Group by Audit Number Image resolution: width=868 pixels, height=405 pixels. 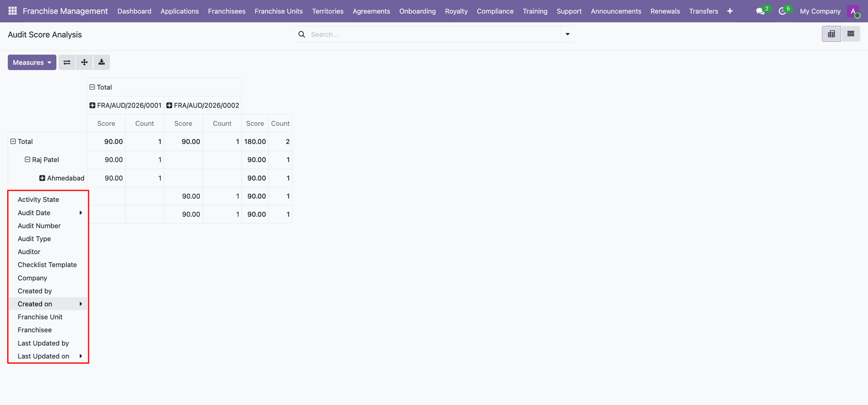click(x=48, y=226)
